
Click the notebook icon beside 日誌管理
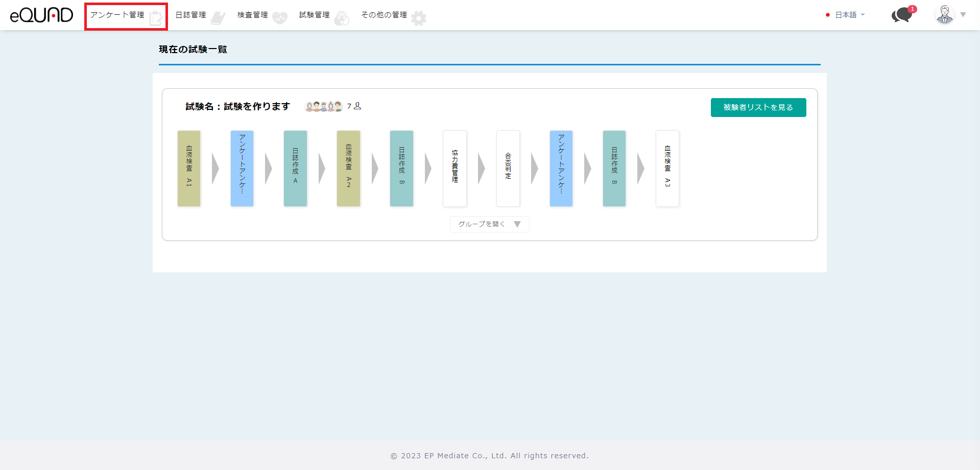(x=218, y=18)
